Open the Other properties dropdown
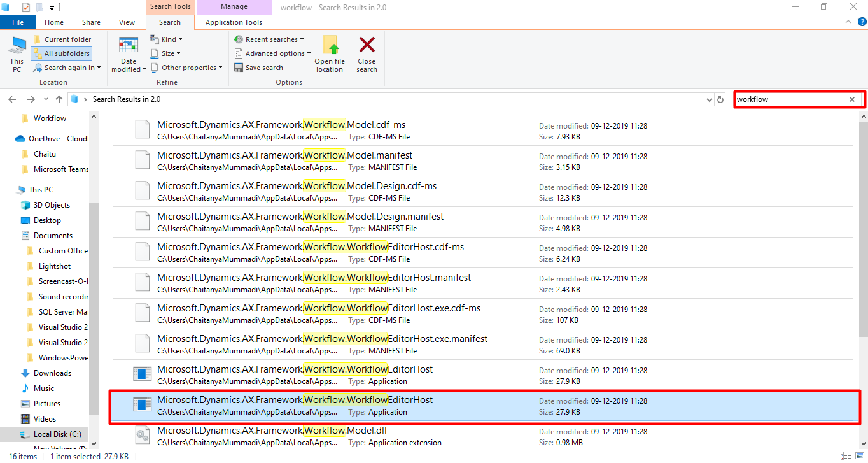Image resolution: width=868 pixels, height=463 pixels. click(186, 68)
